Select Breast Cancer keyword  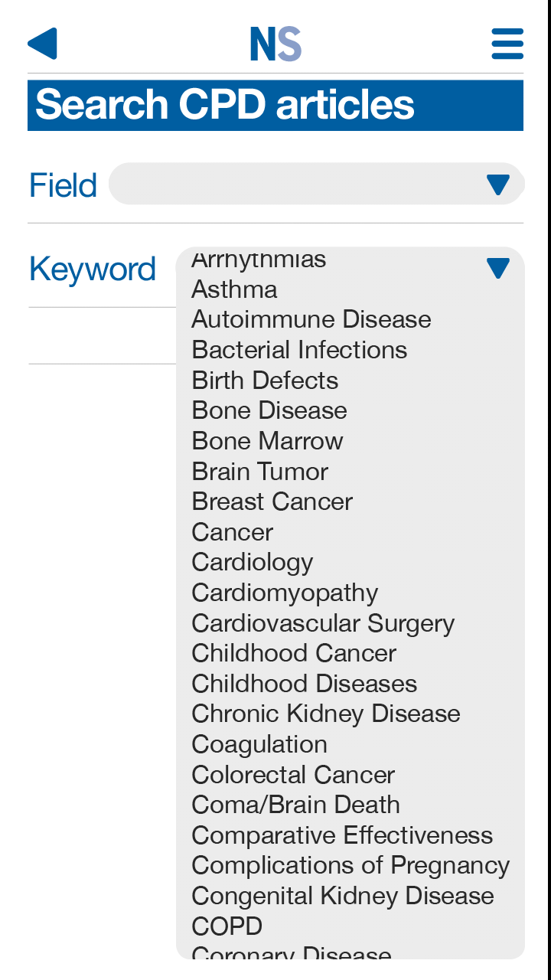[272, 501]
